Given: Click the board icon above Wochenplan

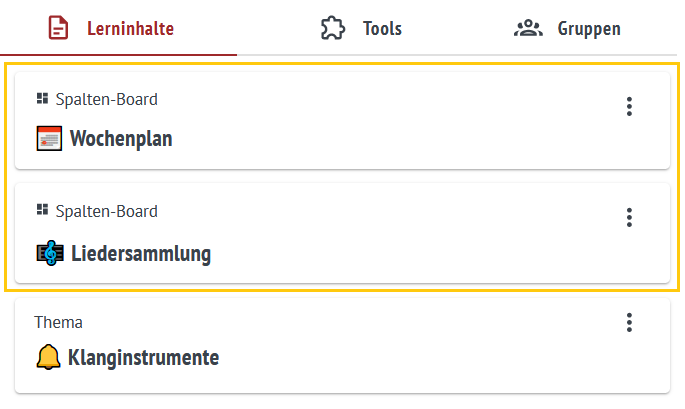Looking at the screenshot, I should pos(42,99).
